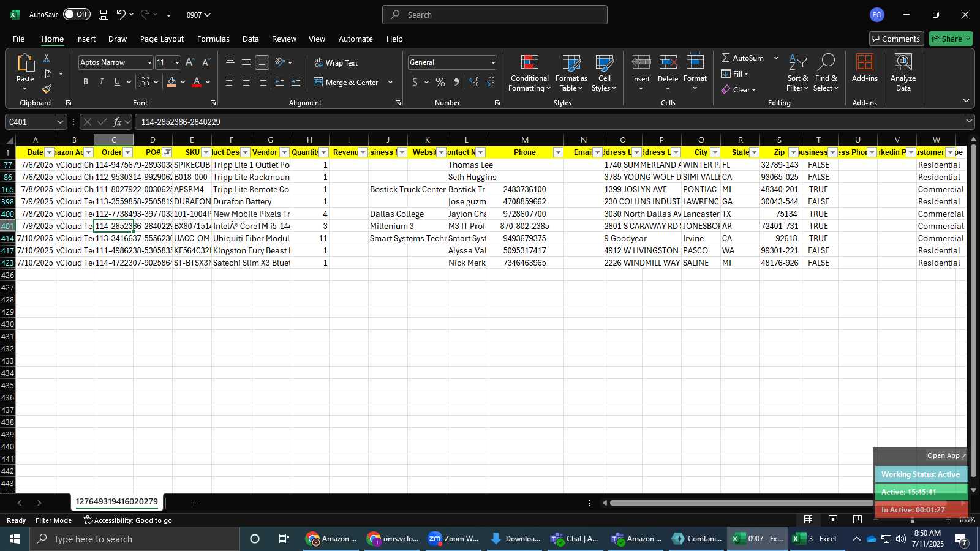Screen dimensions: 980x551
Task: Click the Undo arrow icon
Action: 121,15
